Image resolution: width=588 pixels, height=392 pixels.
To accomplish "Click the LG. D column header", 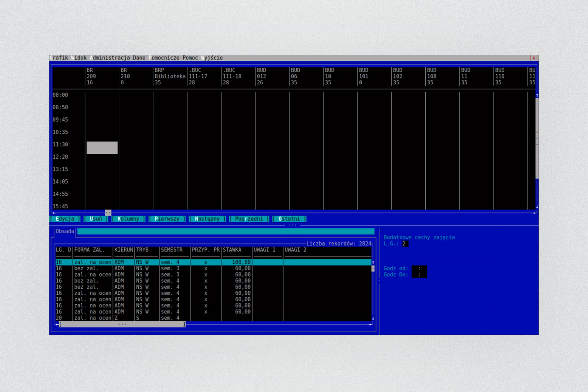I will (x=64, y=250).
